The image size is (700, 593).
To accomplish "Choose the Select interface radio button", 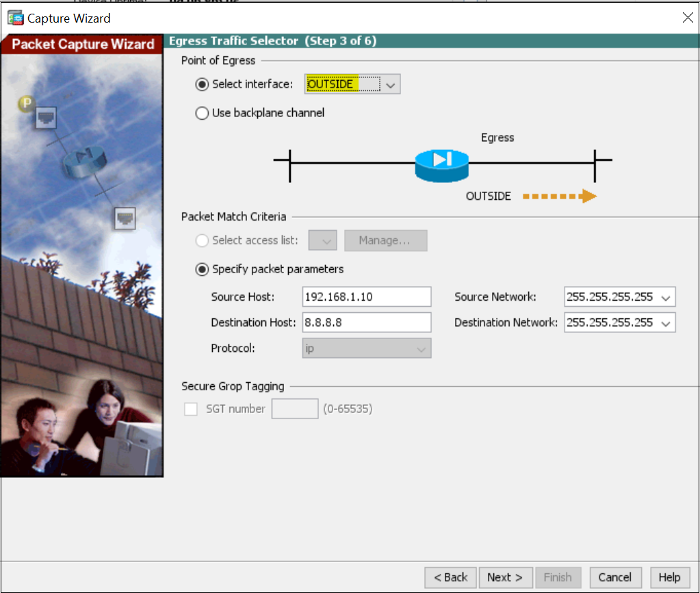I will coord(202,84).
